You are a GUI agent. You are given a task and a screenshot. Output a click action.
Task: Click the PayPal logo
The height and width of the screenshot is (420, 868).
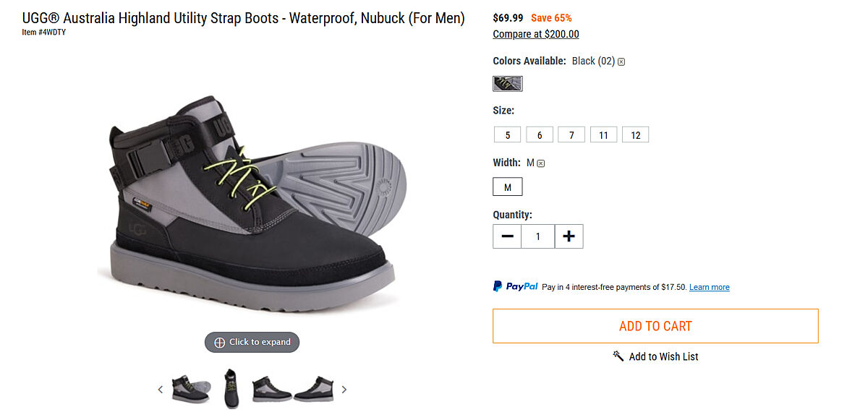[516, 287]
